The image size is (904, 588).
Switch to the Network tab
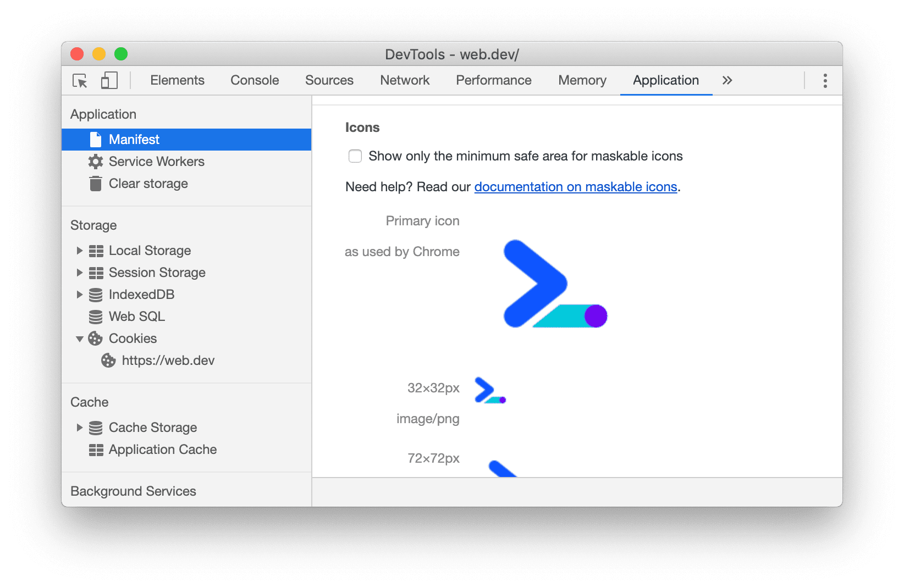[x=404, y=80]
